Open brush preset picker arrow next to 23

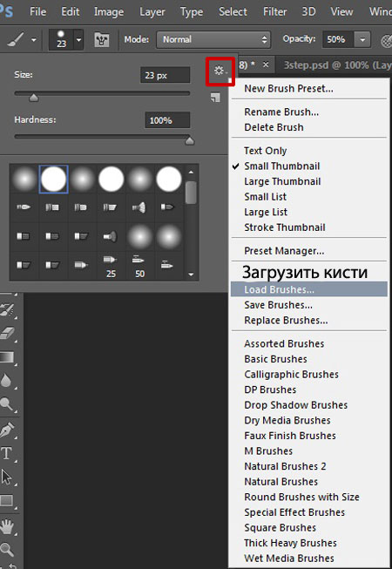[78, 39]
